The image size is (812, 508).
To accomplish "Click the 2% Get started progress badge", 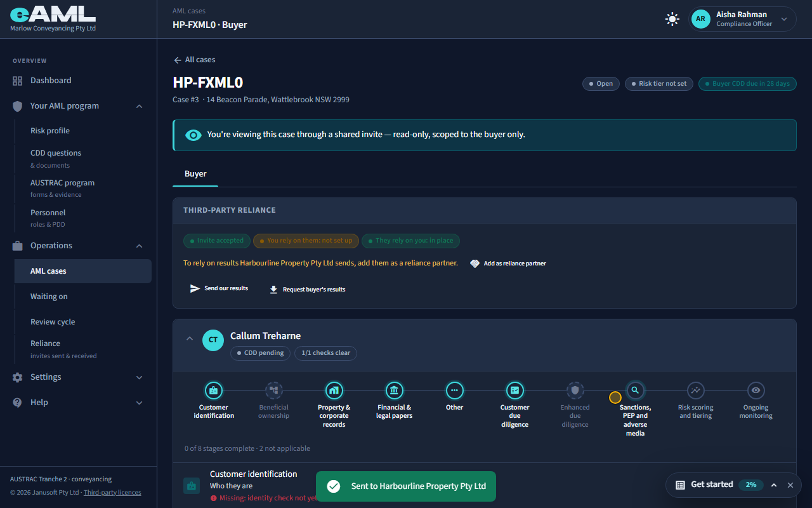I will 751,485.
